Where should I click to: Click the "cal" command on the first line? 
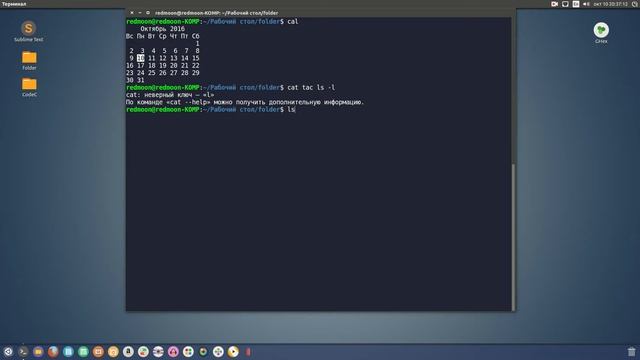click(x=293, y=21)
